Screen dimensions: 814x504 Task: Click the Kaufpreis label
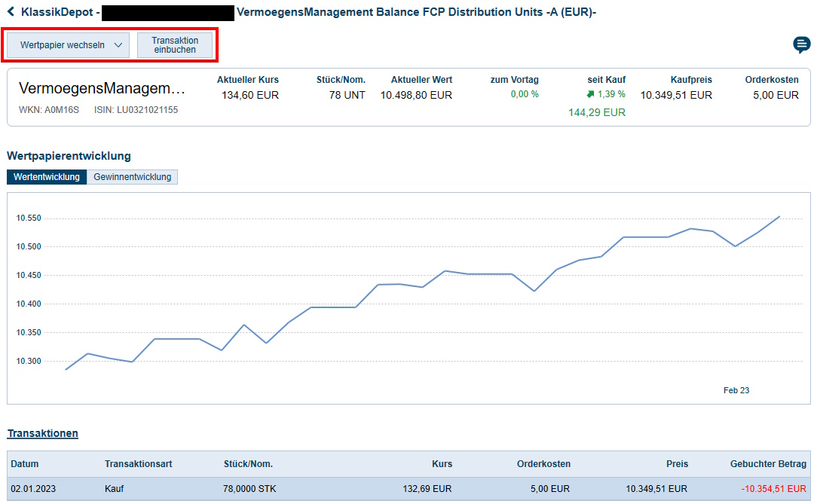(691, 80)
